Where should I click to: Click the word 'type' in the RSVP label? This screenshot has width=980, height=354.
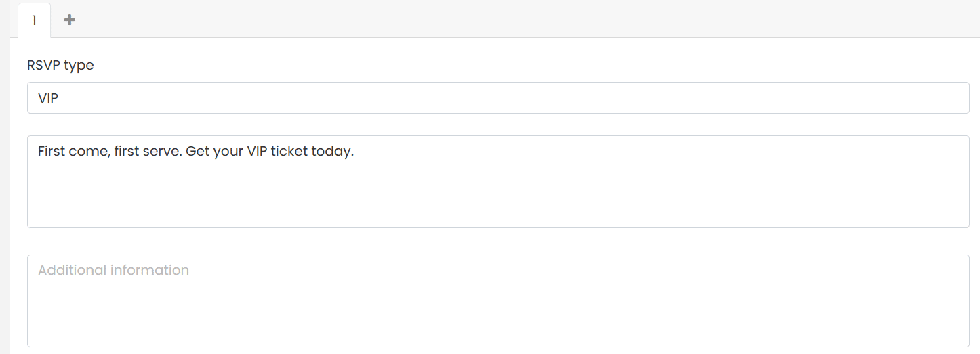[79, 66]
